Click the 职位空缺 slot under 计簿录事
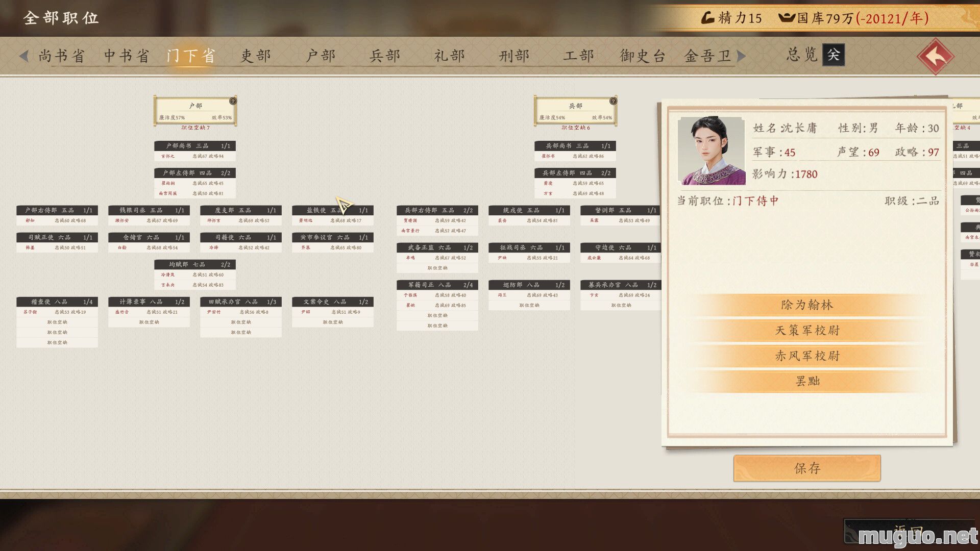The width and height of the screenshot is (980, 551). (x=149, y=322)
